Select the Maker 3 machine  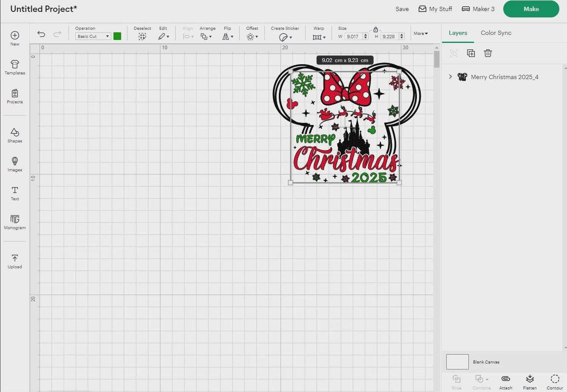click(478, 9)
